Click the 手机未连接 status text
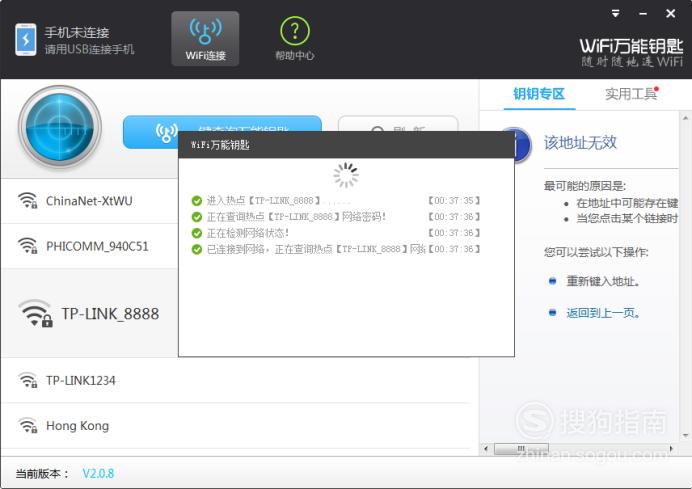692x489 pixels. [77, 32]
